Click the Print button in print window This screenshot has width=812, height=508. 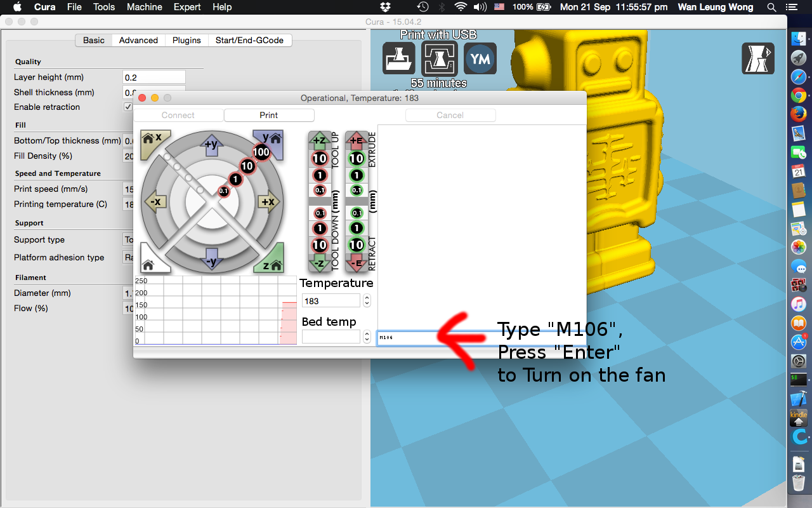[269, 115]
